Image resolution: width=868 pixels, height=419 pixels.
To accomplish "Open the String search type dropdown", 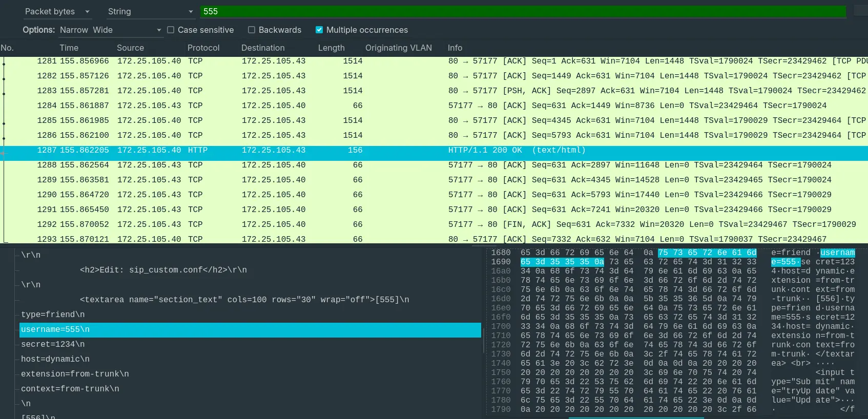I will pos(150,11).
